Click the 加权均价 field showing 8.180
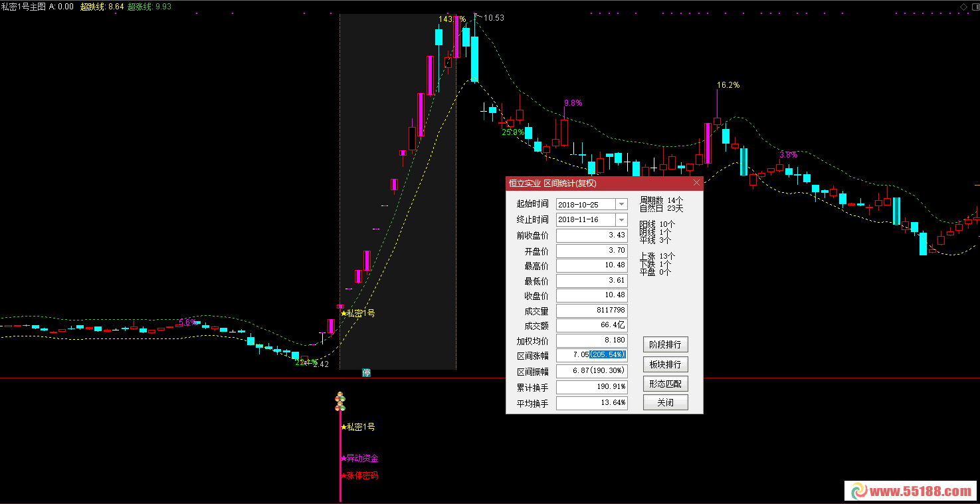980x504 pixels. coord(591,340)
